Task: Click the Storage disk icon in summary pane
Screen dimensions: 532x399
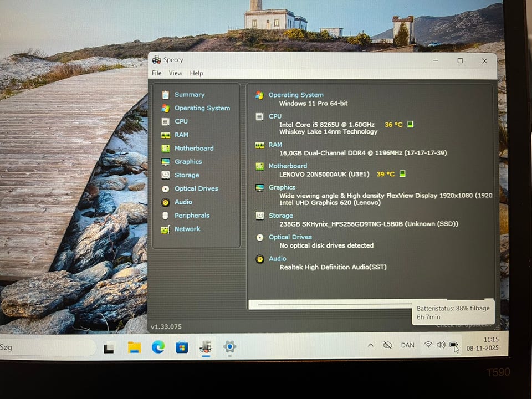Action: point(260,216)
